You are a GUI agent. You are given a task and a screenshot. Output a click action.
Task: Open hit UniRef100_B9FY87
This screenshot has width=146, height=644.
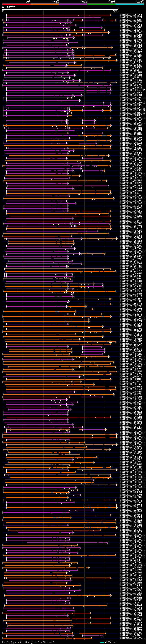click(131, 125)
